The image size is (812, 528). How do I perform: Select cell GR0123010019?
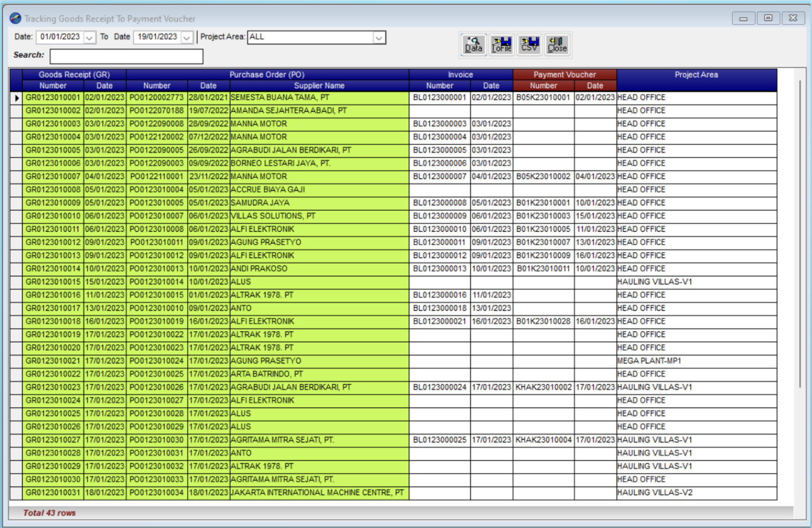point(53,335)
